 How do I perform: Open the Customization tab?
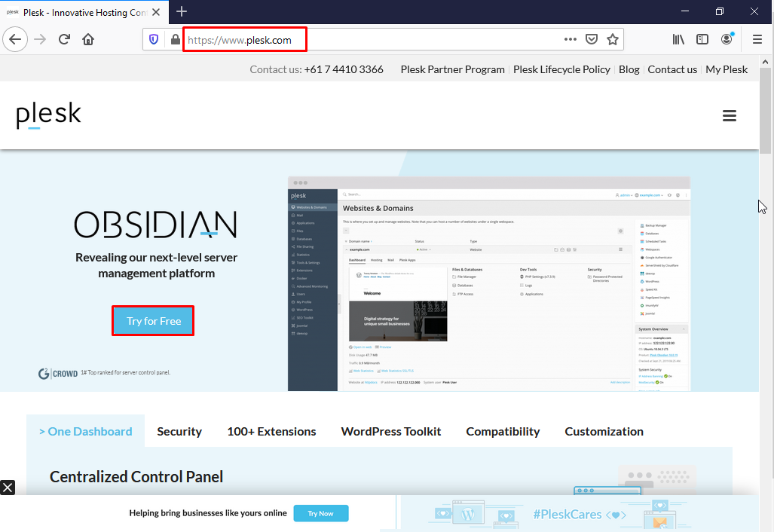point(604,431)
